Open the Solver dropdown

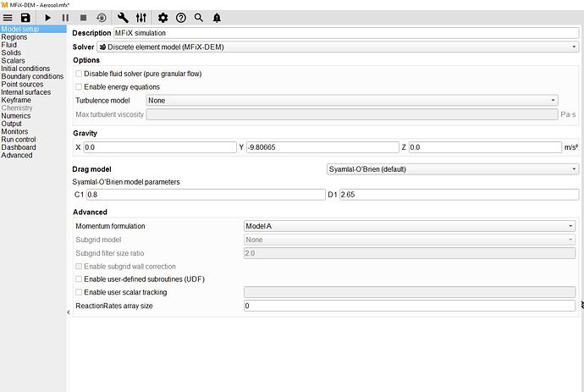(338, 47)
